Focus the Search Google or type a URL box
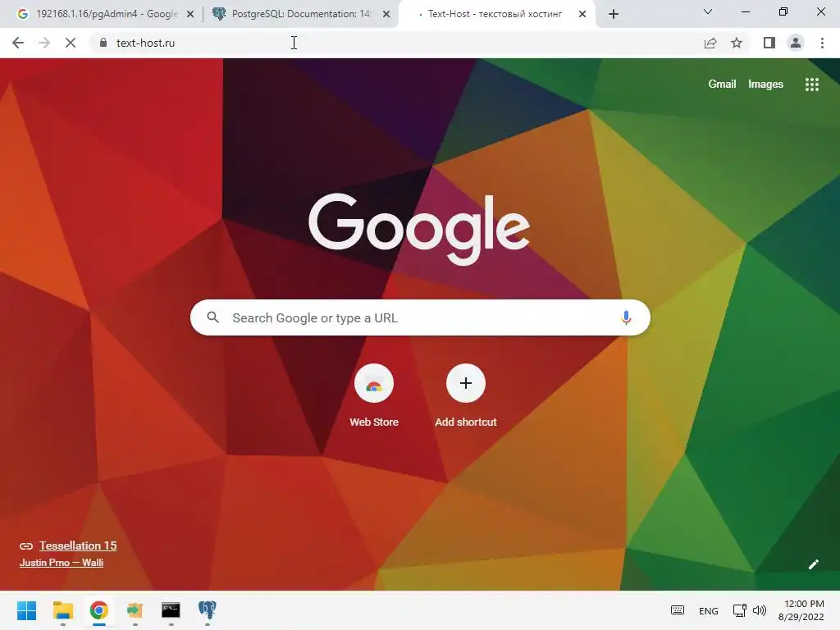 (x=421, y=317)
